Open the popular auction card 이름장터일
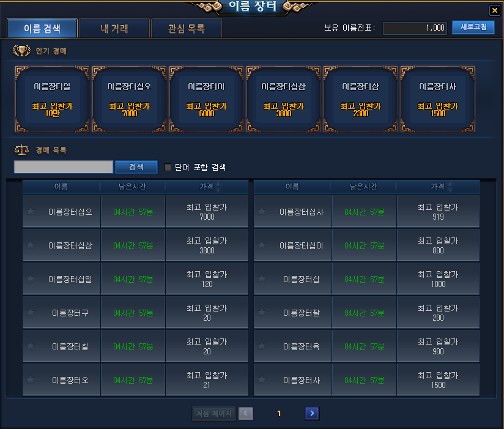 pyautogui.click(x=52, y=99)
